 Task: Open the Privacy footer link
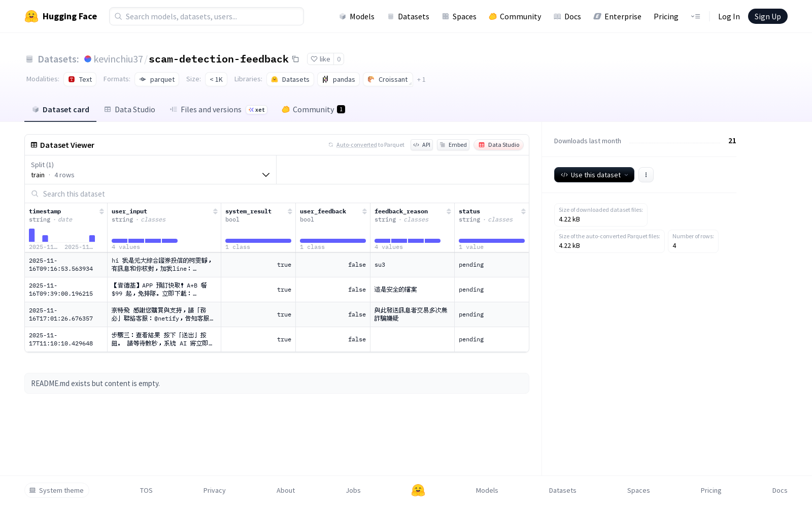214,490
